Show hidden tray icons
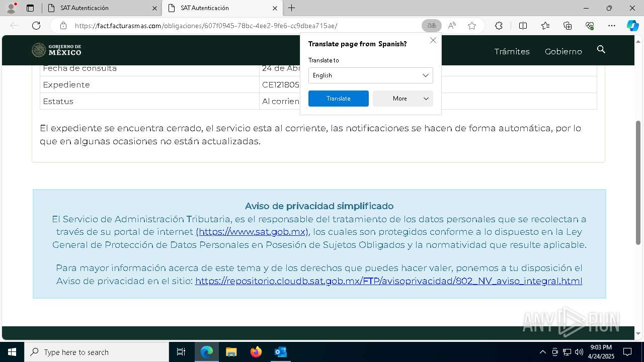Image resolution: width=644 pixels, height=362 pixels. point(542,352)
